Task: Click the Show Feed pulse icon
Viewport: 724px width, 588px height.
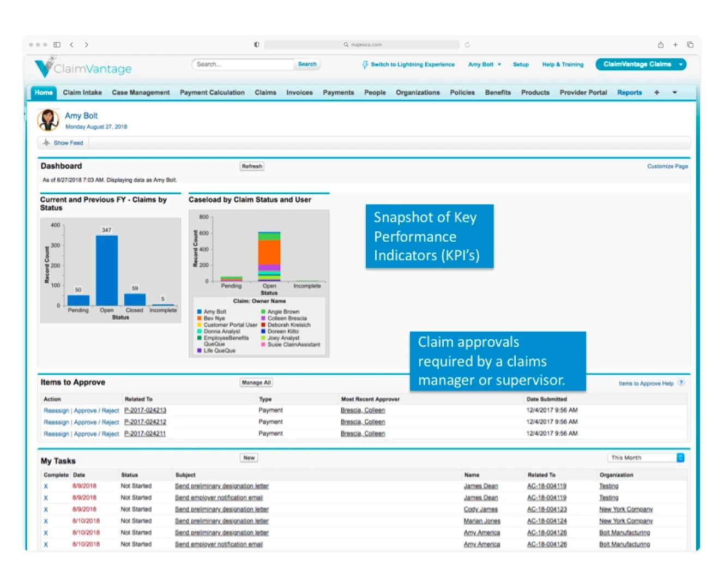Action: 47,143
